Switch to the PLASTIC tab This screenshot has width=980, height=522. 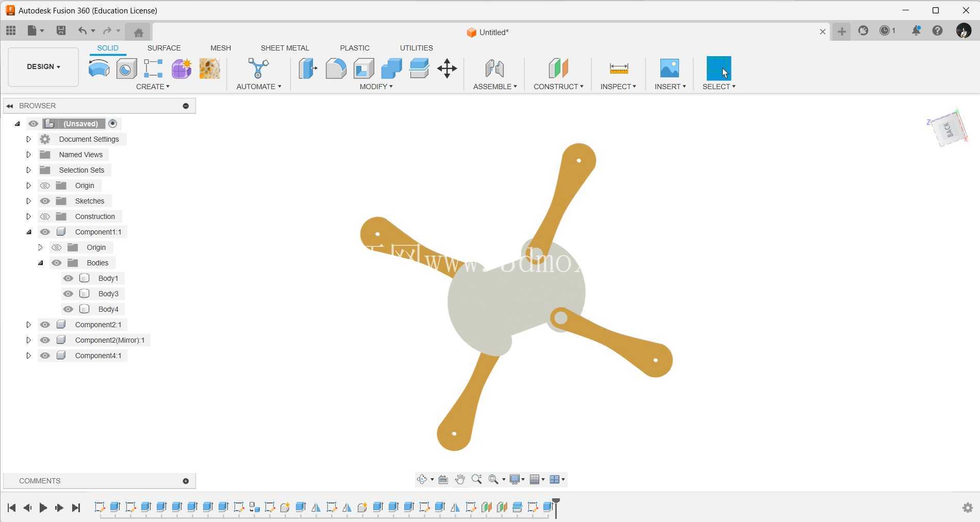pos(355,48)
